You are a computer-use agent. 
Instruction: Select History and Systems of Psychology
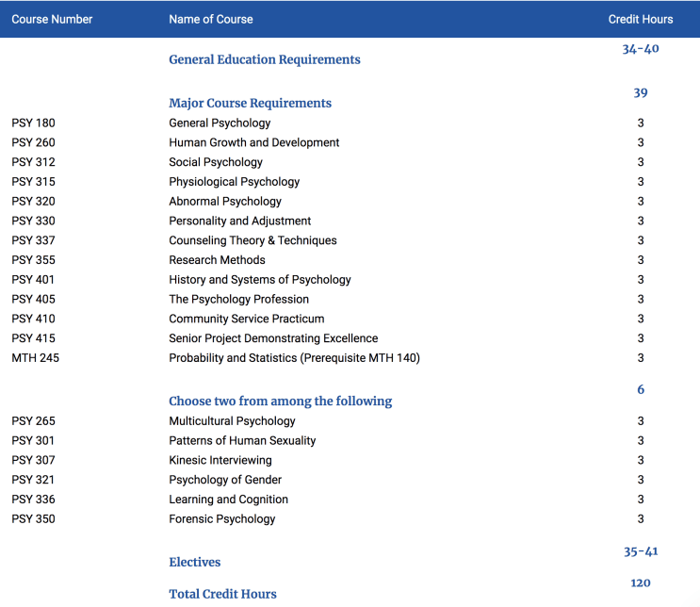tap(260, 280)
